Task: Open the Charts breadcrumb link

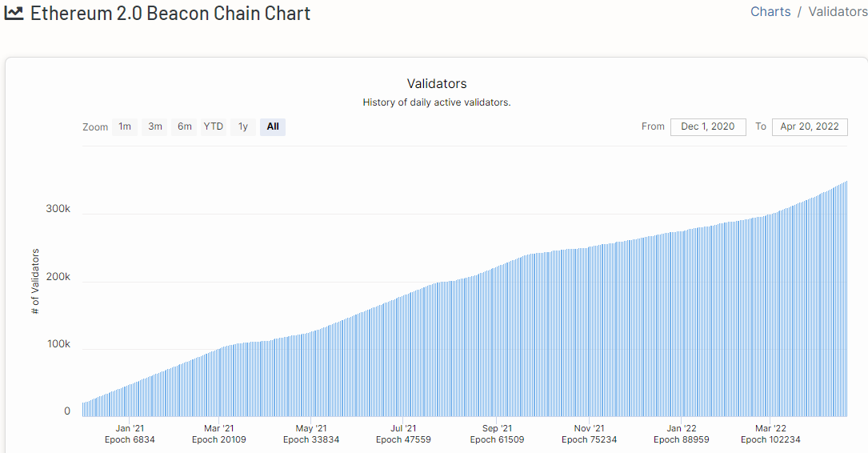Action: [770, 12]
